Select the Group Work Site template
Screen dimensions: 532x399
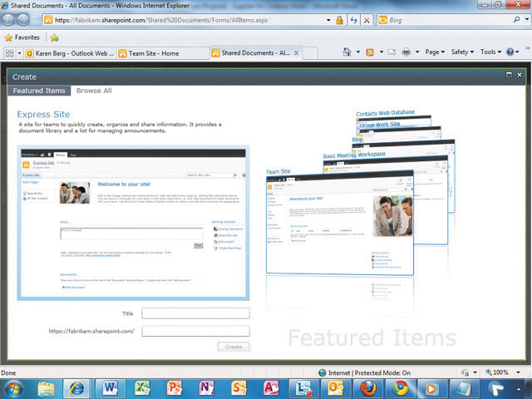380,125
